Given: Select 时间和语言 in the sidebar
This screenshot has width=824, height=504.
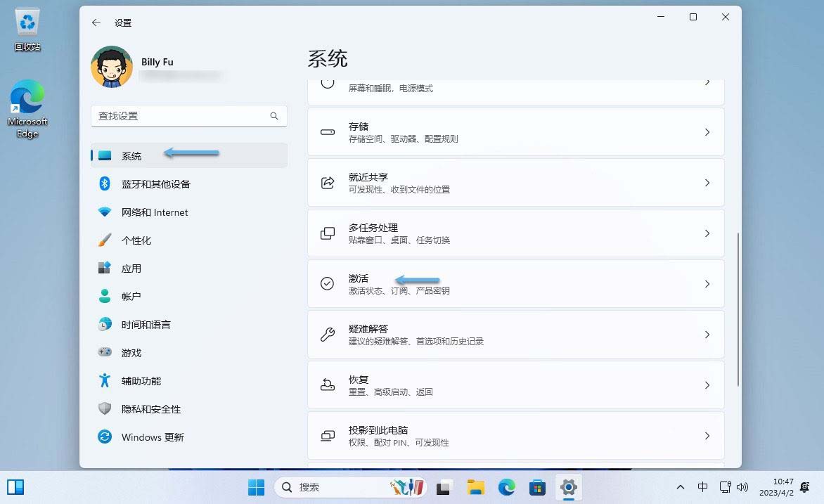Looking at the screenshot, I should pos(146,325).
